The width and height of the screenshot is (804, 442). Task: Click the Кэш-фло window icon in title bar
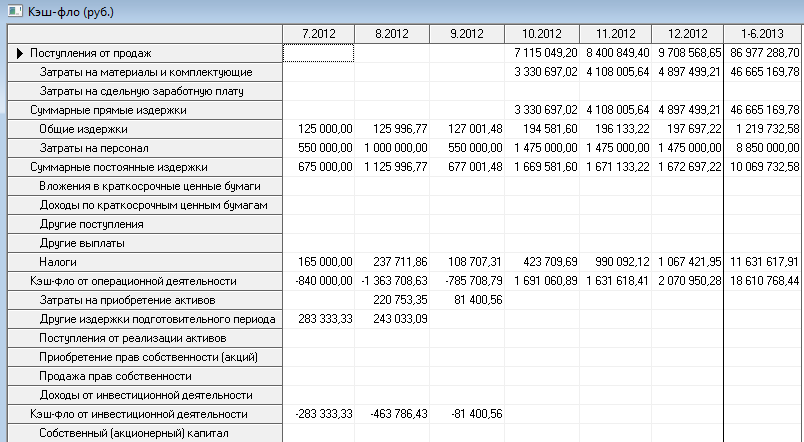pos(15,11)
